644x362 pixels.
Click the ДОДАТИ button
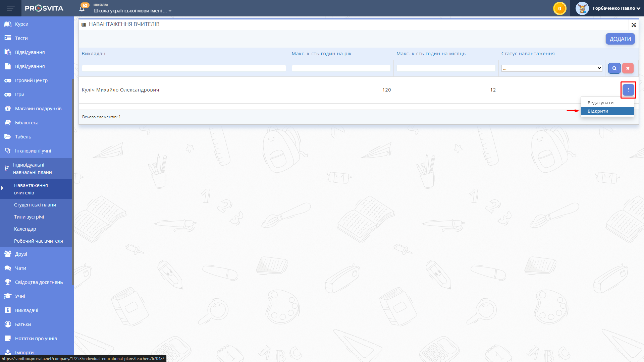(620, 39)
